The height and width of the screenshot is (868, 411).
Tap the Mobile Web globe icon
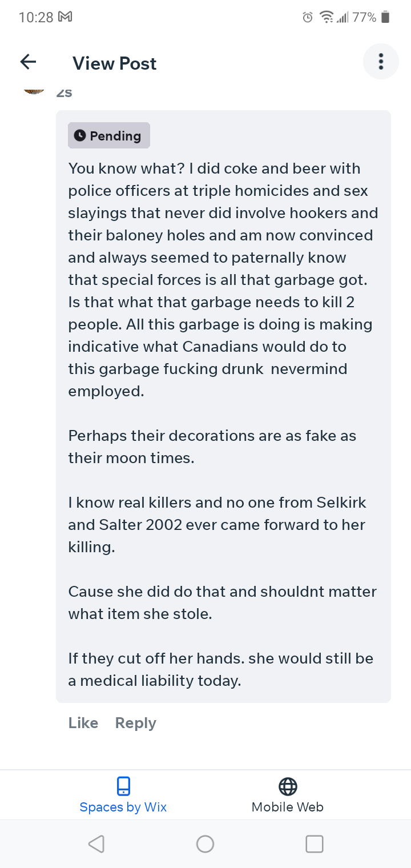pos(288,786)
